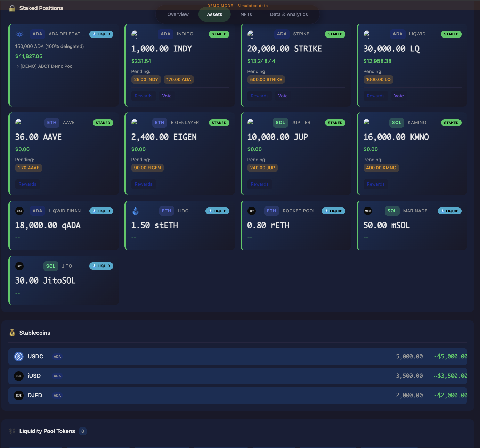Toggle the LIQUID badge on stETH card
This screenshot has width=480, height=448.
[217, 211]
